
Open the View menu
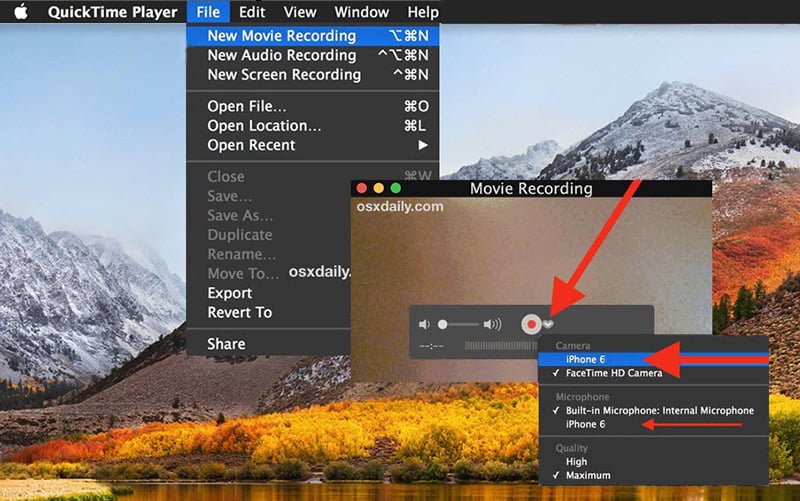[300, 12]
